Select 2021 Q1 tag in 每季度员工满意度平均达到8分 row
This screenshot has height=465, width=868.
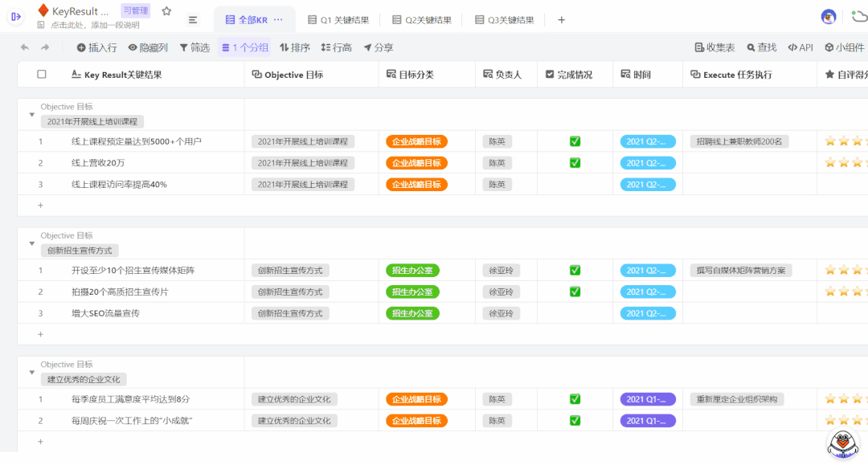(648, 399)
